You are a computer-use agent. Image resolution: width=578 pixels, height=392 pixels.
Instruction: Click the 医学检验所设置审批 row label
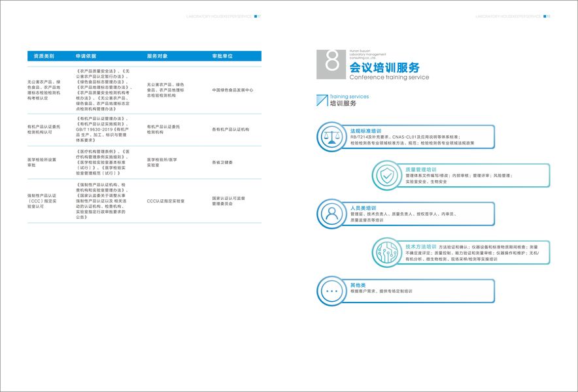[42, 163]
